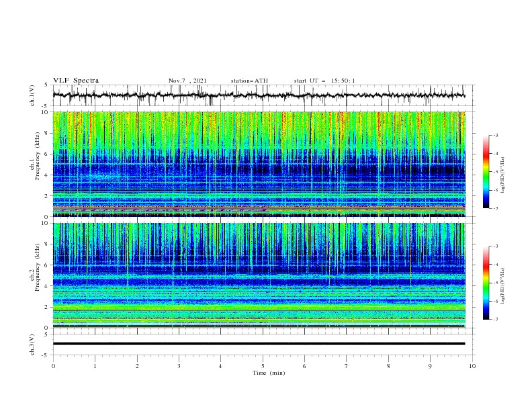The height and width of the screenshot is (411, 532).
Task: Click the "VLF Spectra" plot title
Action: pos(76,81)
